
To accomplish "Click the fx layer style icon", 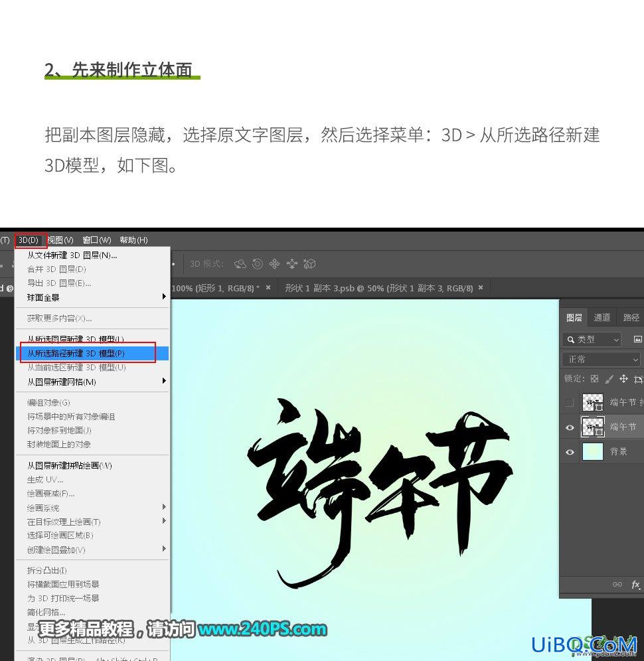I will point(635,584).
